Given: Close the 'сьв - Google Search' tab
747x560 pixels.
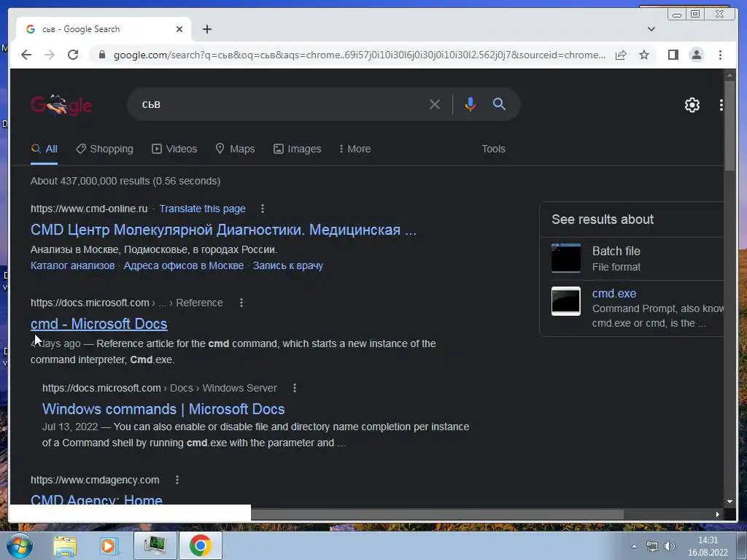Looking at the screenshot, I should (179, 29).
